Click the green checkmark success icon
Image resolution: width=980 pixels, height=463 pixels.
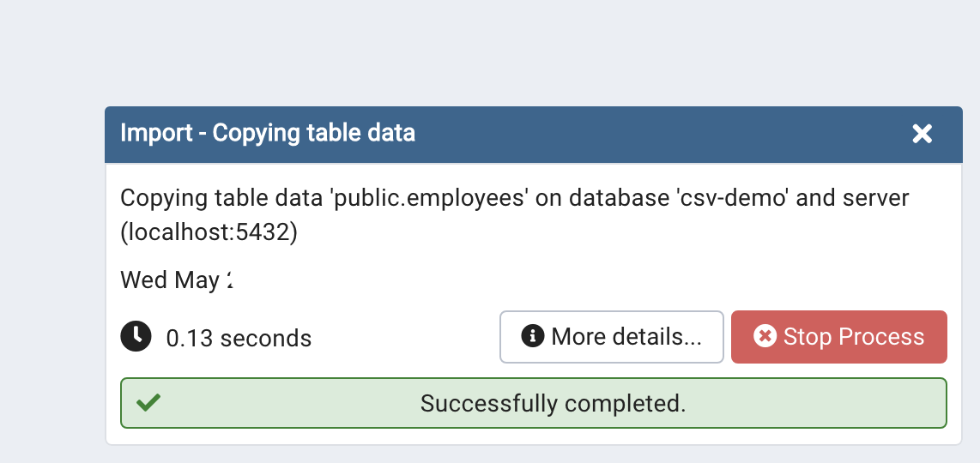tap(148, 402)
